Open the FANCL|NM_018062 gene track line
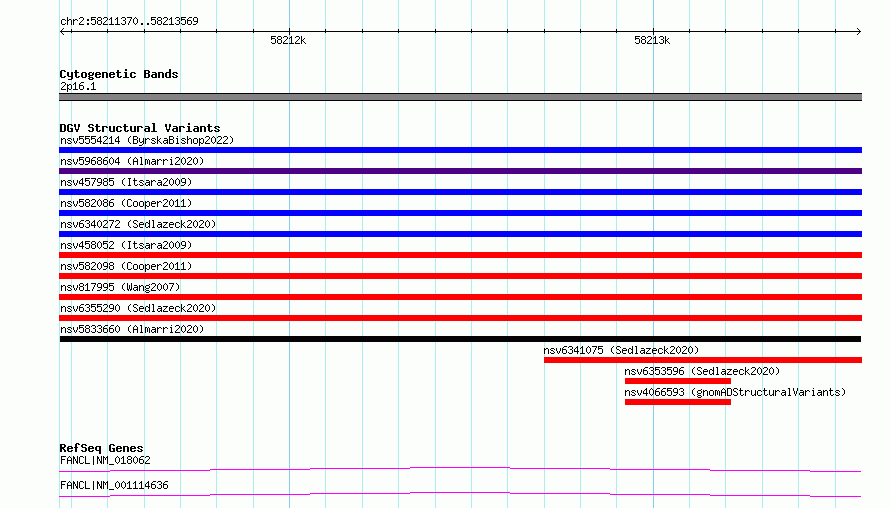The image size is (890, 508). pyautogui.click(x=460, y=469)
